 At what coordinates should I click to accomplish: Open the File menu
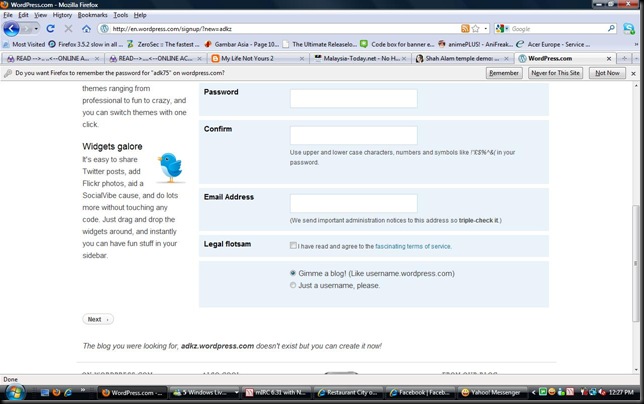coord(8,15)
